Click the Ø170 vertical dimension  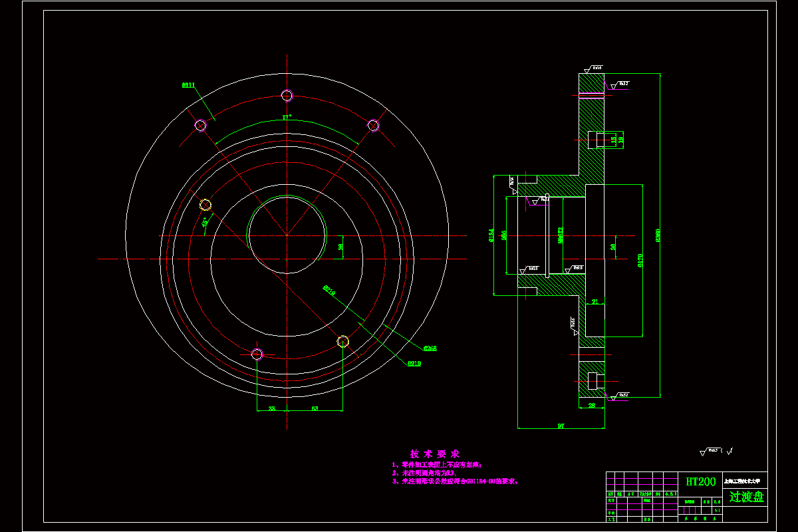[x=640, y=261]
